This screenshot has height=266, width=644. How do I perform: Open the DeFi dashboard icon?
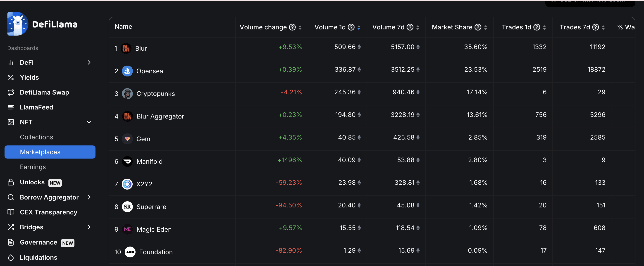point(11,62)
